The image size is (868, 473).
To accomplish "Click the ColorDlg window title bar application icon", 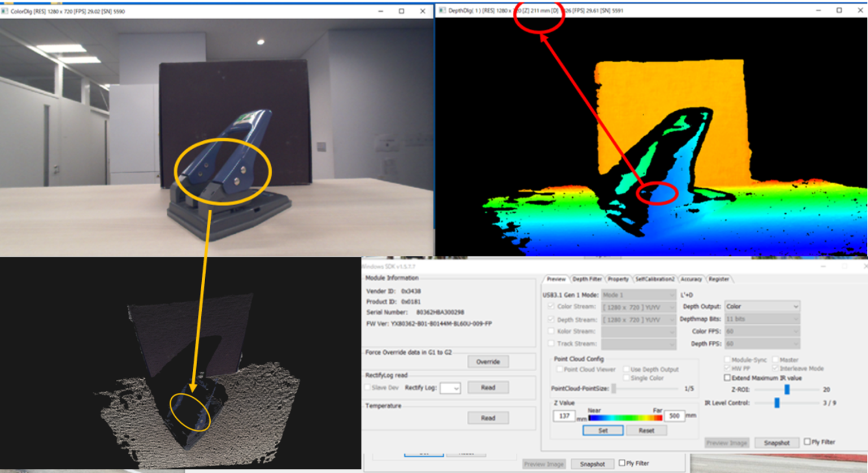I will (6, 10).
